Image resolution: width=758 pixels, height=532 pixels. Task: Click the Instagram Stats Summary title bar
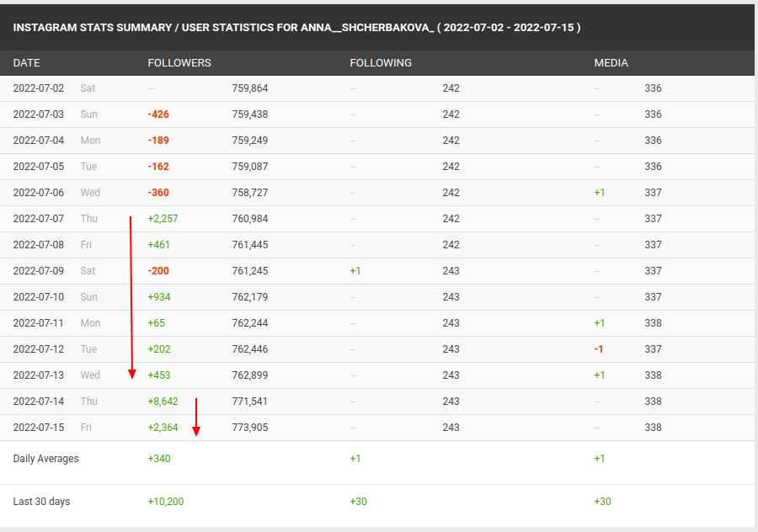[x=296, y=28]
